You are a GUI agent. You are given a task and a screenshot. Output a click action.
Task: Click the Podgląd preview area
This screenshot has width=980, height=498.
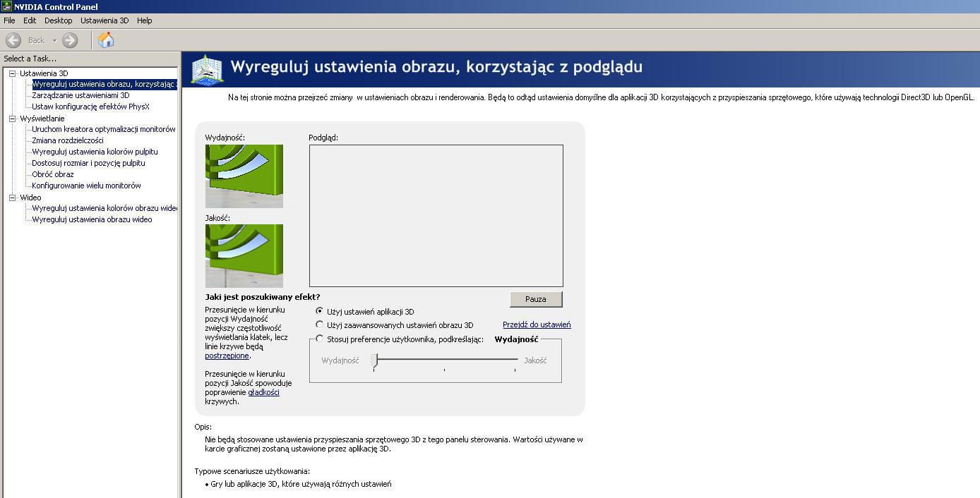(x=436, y=216)
